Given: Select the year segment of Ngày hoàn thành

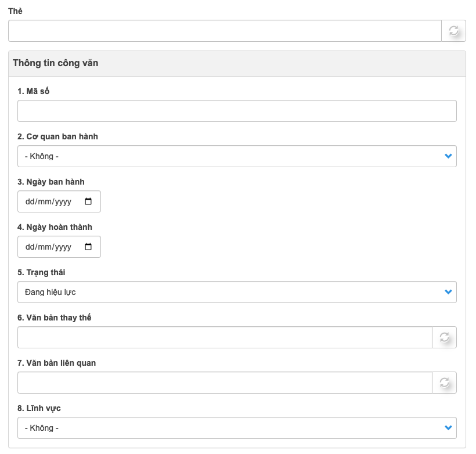Looking at the screenshot, I should coord(63,247).
